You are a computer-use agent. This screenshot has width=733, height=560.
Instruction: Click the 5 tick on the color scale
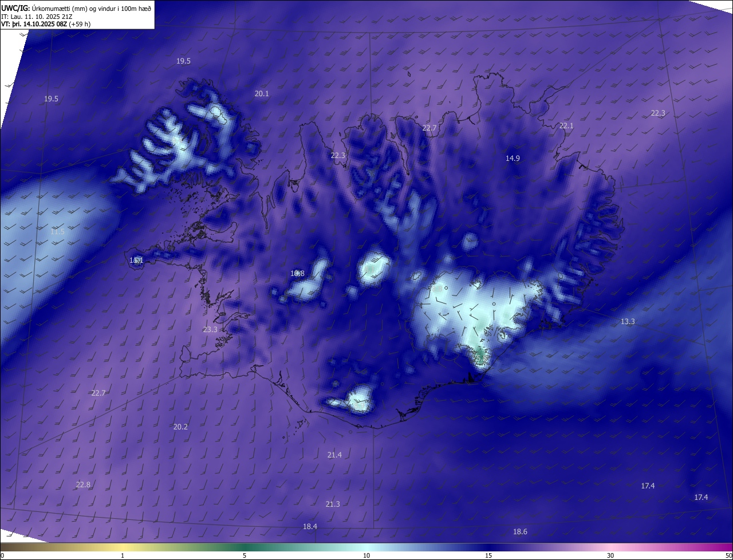point(245,555)
